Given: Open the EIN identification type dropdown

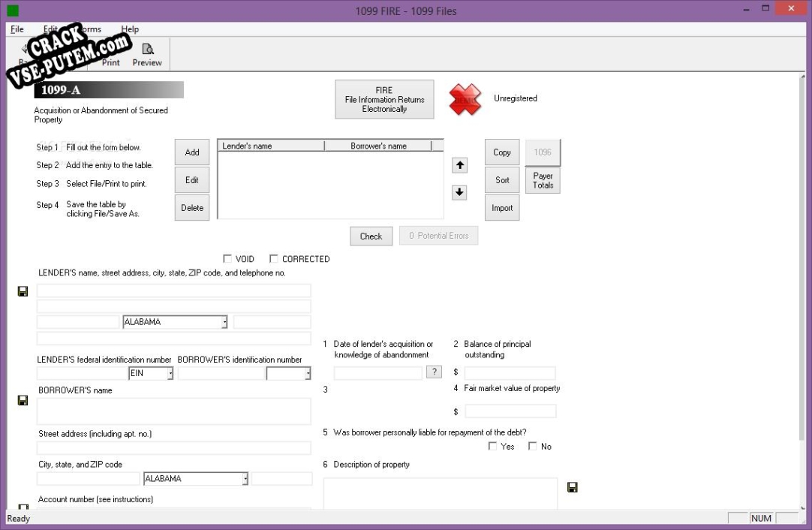Looking at the screenshot, I should (x=170, y=373).
